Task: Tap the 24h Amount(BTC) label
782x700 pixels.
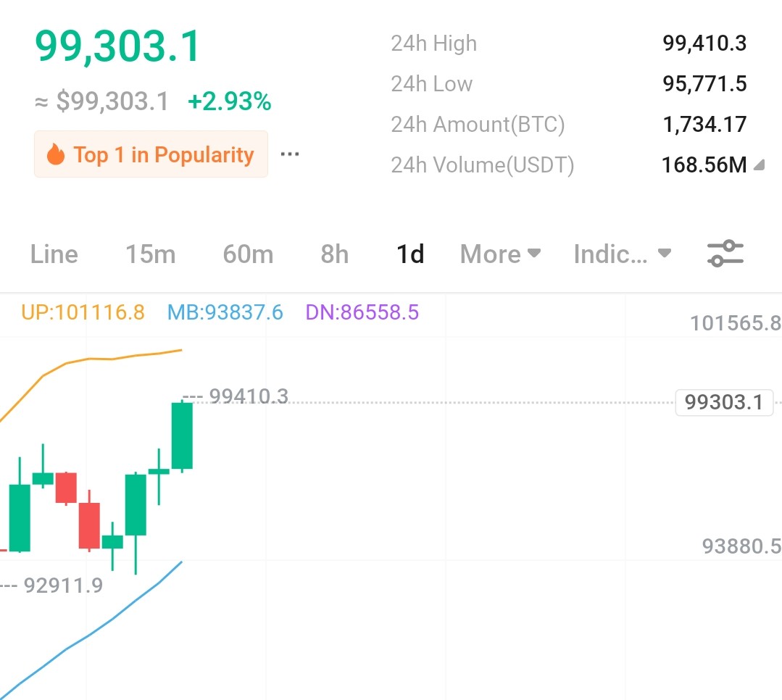Action: pos(478,125)
